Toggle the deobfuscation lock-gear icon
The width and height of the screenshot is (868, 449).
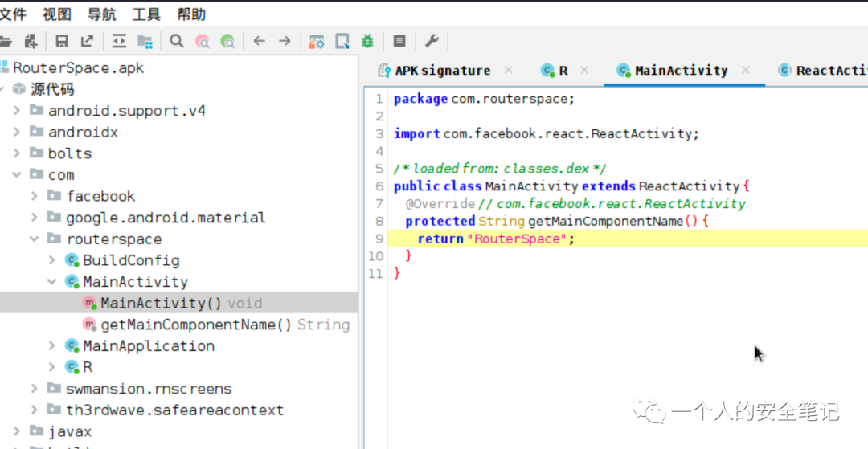[316, 42]
